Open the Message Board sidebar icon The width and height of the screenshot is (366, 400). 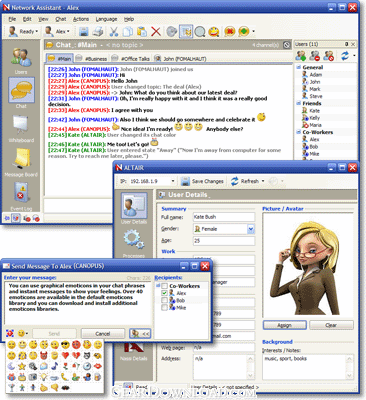[21, 163]
